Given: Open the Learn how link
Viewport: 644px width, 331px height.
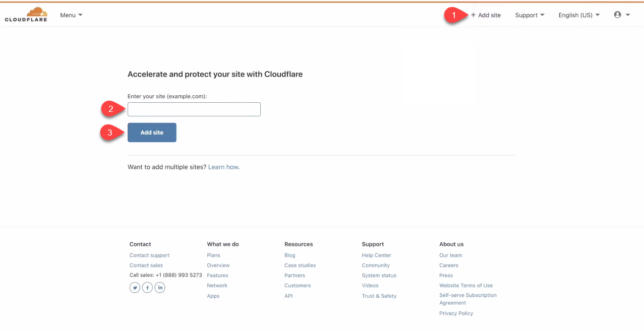Looking at the screenshot, I should coord(223,167).
